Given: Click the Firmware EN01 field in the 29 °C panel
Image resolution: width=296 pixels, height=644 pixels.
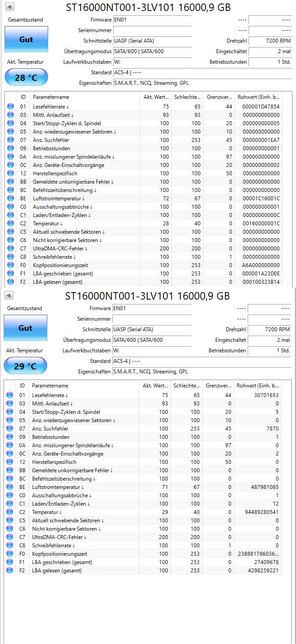Looking at the screenshot, I should click(152, 308).
